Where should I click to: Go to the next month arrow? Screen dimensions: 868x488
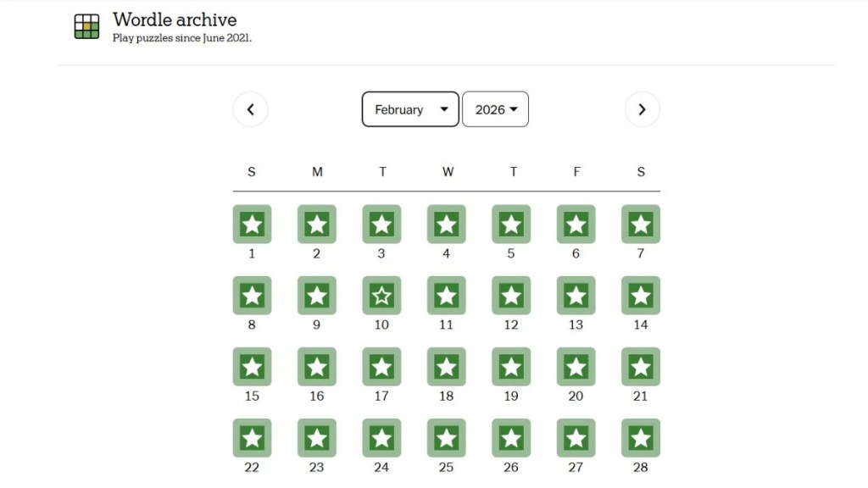click(x=642, y=109)
